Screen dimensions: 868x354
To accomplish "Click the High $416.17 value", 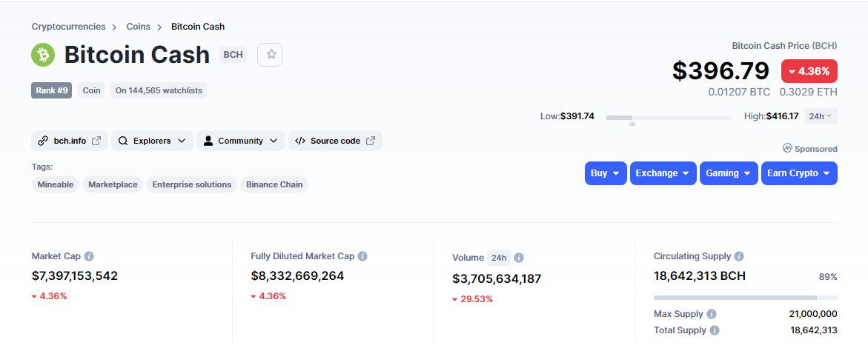I will point(782,116).
